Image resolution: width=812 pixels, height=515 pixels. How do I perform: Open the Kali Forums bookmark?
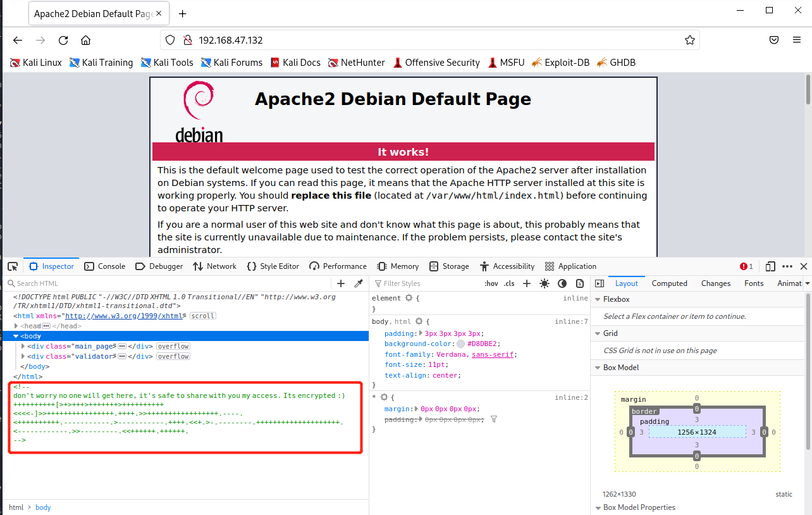231,63
